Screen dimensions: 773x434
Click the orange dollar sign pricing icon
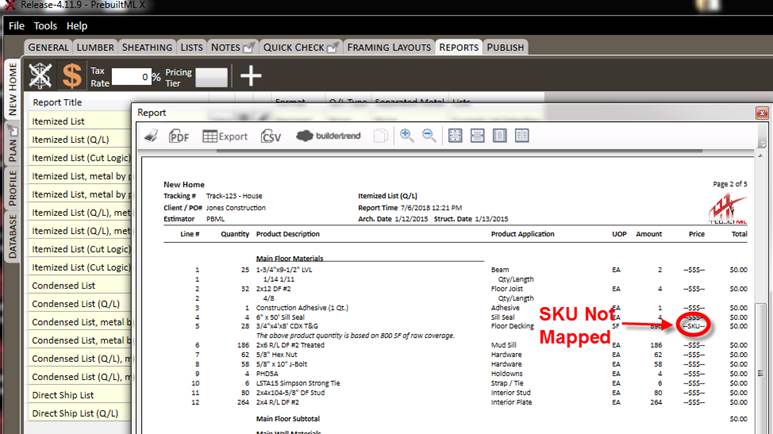(x=72, y=76)
